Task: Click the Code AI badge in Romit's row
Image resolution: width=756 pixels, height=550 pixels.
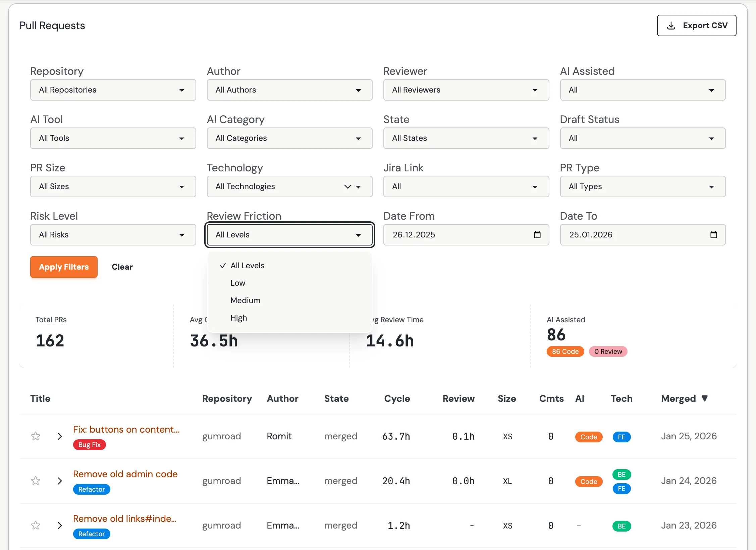Action: pyautogui.click(x=589, y=437)
